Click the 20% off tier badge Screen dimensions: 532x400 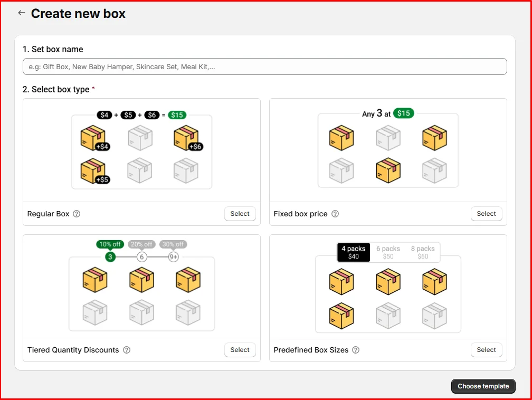pyautogui.click(x=141, y=244)
